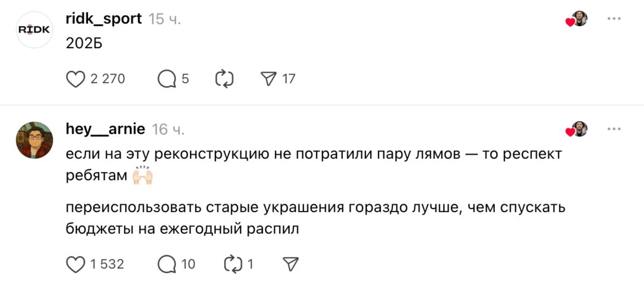Share the hey__arnie comment
This screenshot has height=284, width=644.
[290, 264]
